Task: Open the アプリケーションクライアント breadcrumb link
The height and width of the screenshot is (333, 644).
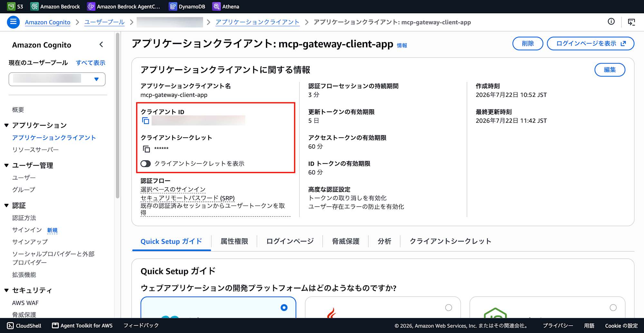Action: (x=257, y=22)
